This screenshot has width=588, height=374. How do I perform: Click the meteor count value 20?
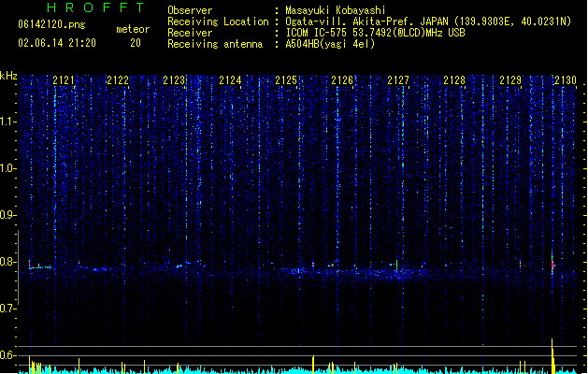pos(136,43)
